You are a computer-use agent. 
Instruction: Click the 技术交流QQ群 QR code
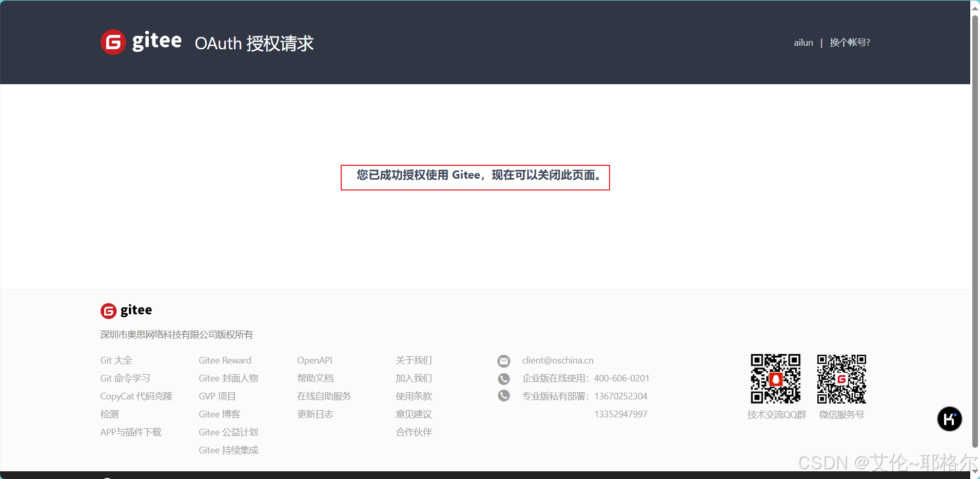[776, 379]
